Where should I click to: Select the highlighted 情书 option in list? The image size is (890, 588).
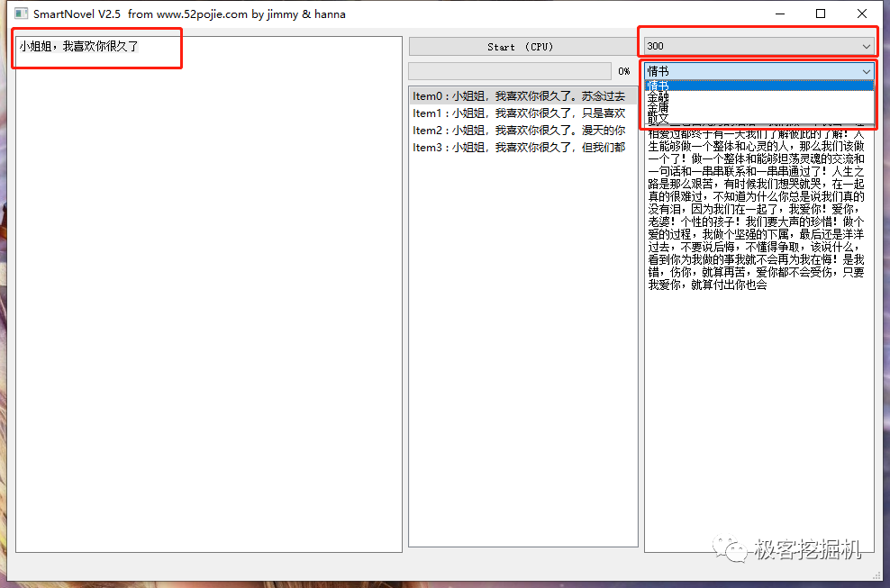tap(759, 86)
